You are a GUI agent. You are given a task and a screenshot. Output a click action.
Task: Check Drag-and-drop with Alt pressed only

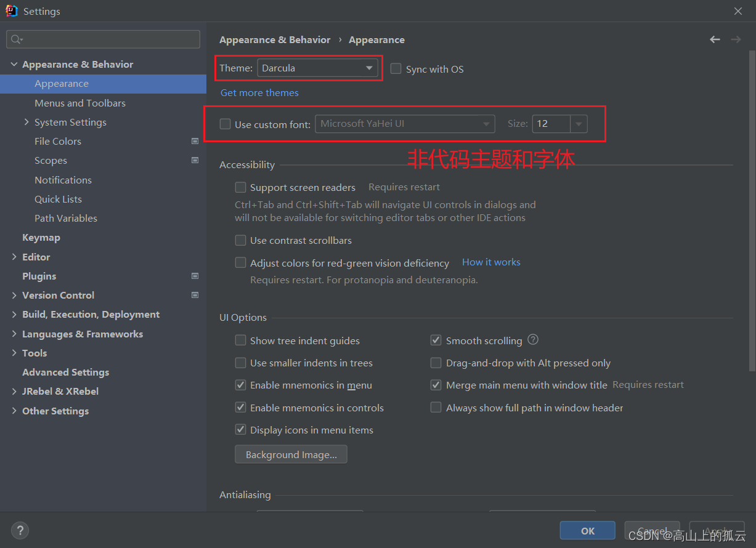[436, 363]
